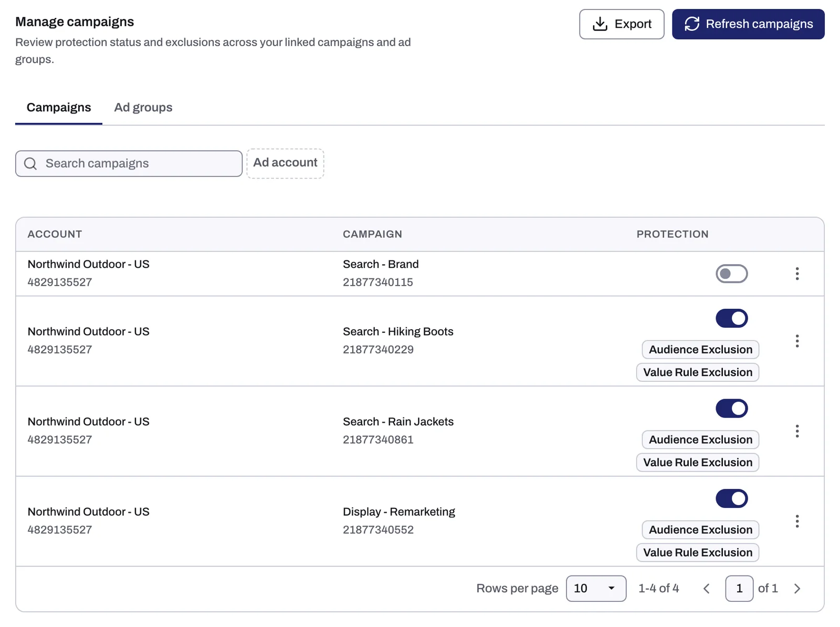Sort by the ACCOUNT column header
Image resolution: width=840 pixels, height=627 pixels.
tap(55, 234)
